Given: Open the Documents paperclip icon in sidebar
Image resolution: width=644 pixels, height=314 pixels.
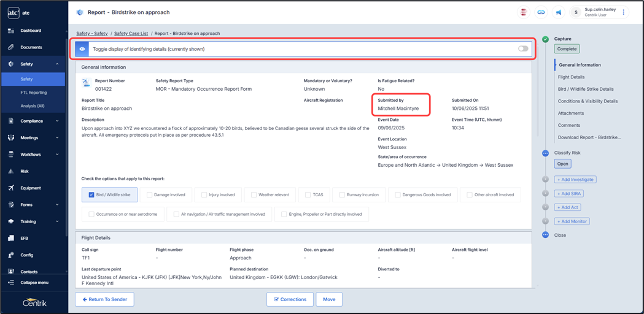Looking at the screenshot, I should click(x=11, y=47).
